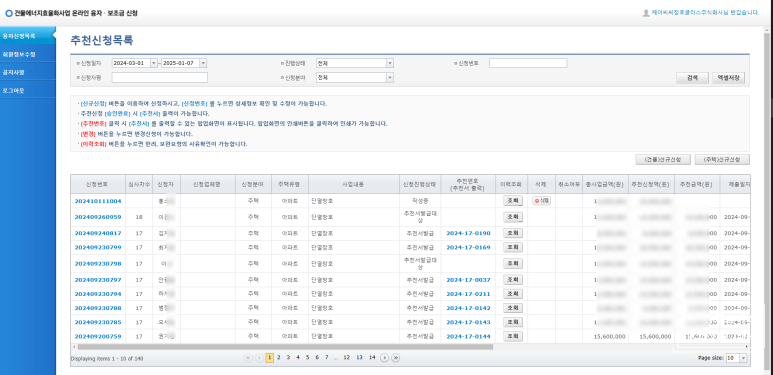Click the previous-page pager arrow icon

click(259, 358)
